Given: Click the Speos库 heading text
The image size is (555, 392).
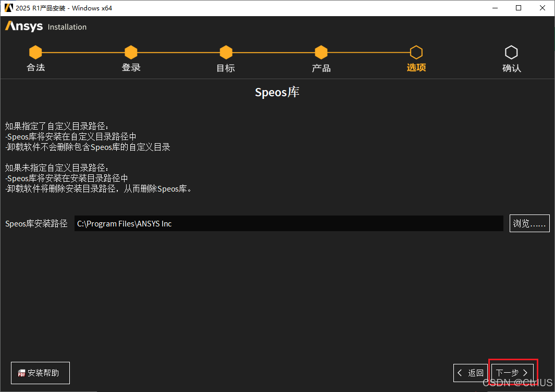Looking at the screenshot, I should [277, 92].
